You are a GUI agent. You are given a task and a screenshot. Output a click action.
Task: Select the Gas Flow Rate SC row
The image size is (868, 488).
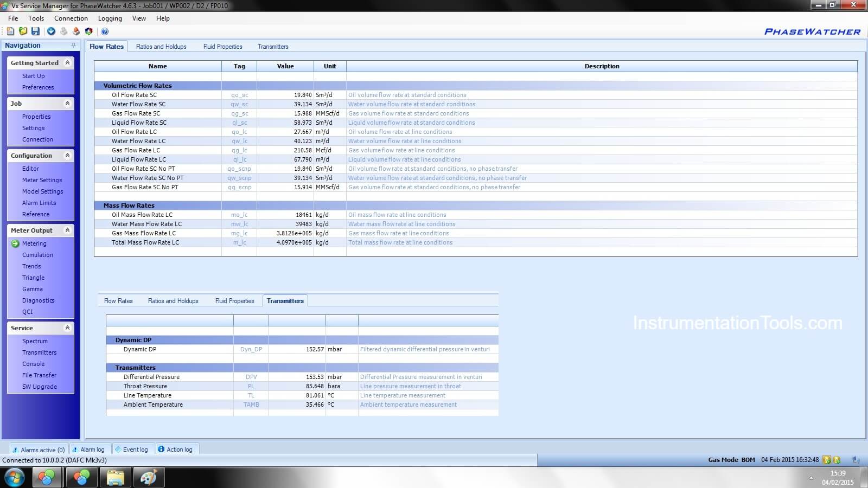pos(476,113)
